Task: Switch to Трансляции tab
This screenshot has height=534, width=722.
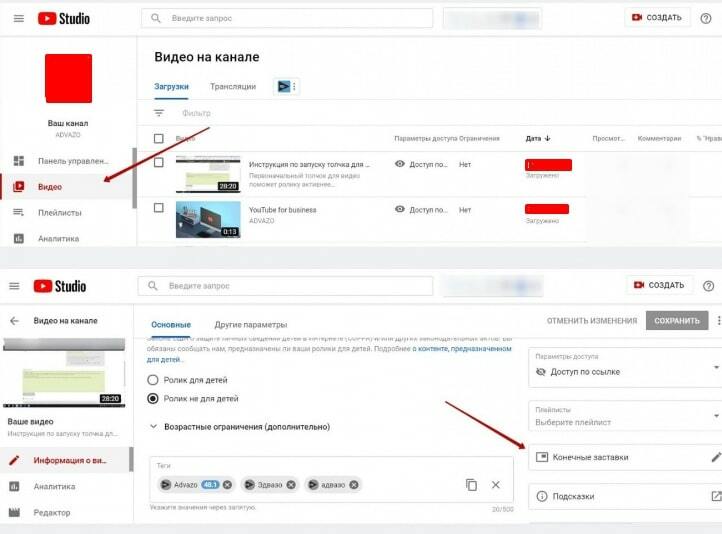Action: (x=233, y=86)
